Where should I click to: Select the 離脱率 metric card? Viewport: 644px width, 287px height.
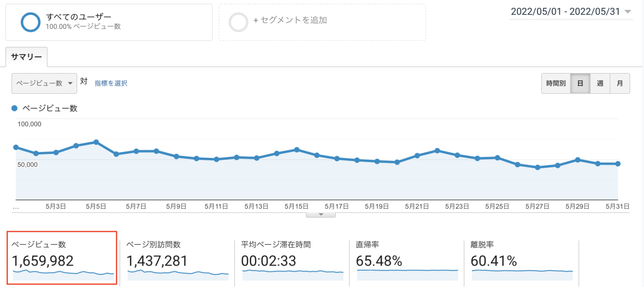tap(521, 263)
